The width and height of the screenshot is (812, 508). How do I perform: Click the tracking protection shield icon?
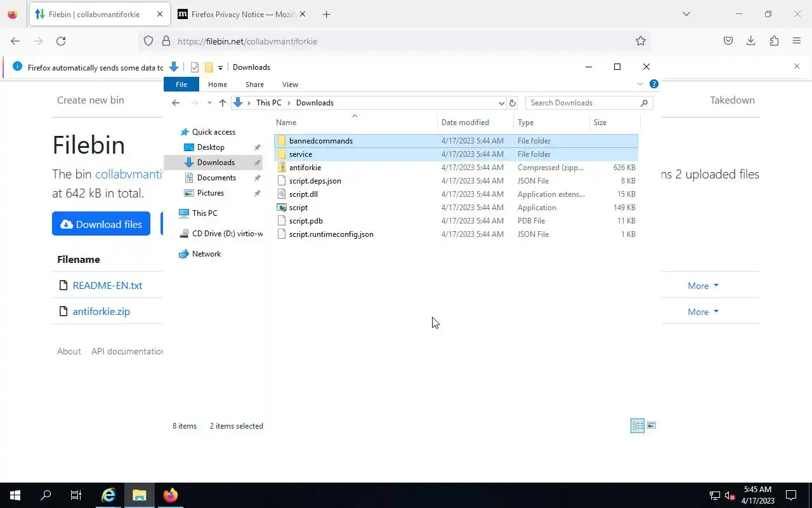(148, 41)
